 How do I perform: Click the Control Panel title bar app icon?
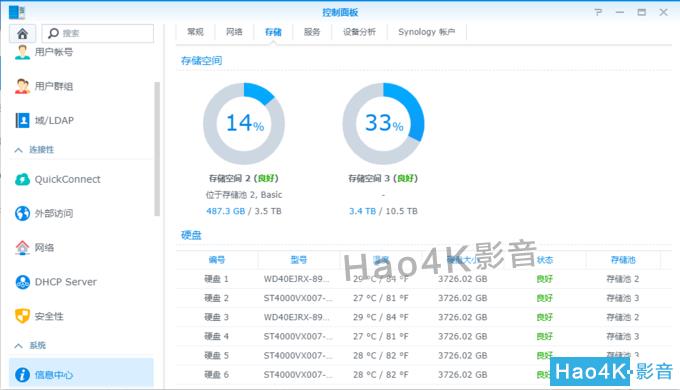[x=17, y=12]
